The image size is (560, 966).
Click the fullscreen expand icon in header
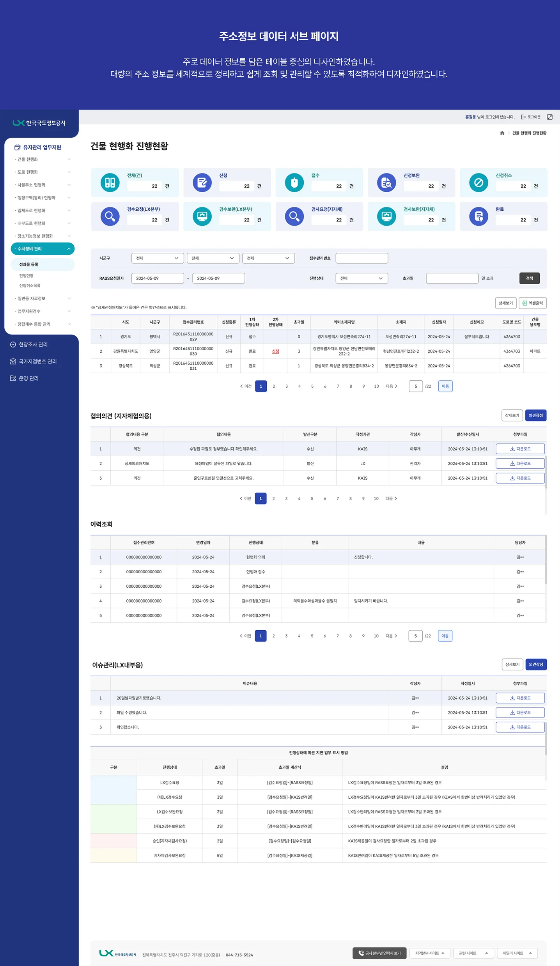pos(549,117)
